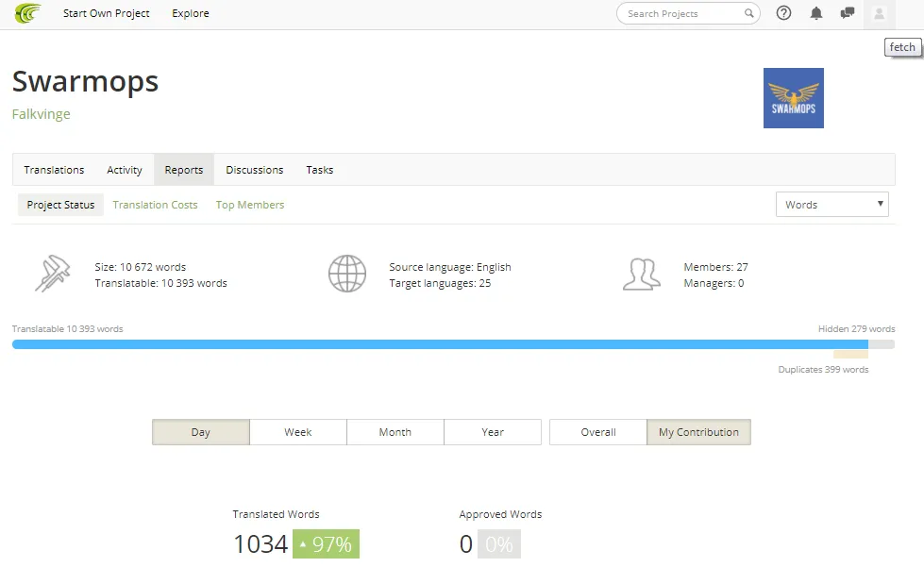Switch to the Activity tab
The image size is (924, 567).
[x=125, y=170]
